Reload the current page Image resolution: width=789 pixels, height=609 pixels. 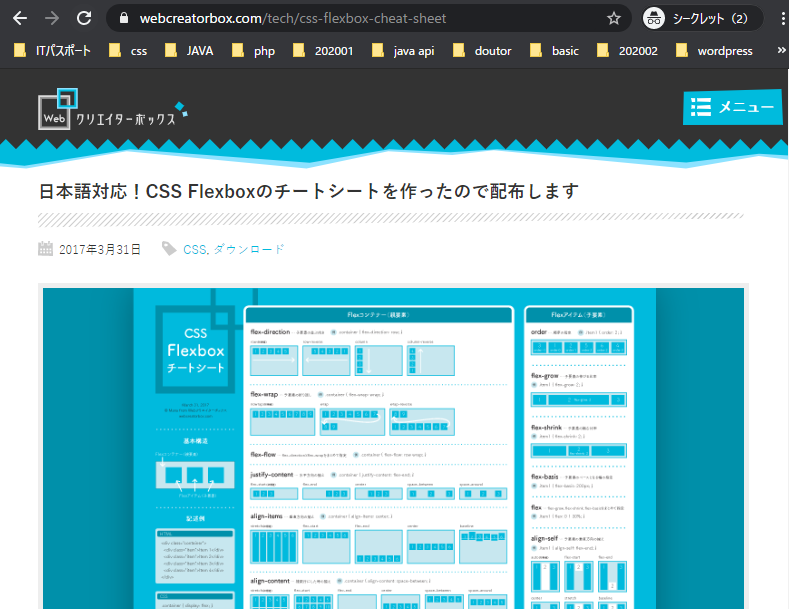(x=84, y=19)
